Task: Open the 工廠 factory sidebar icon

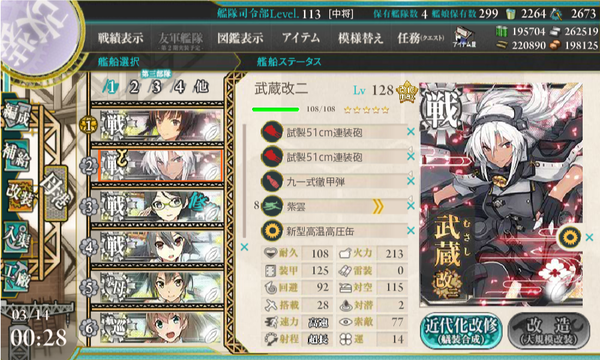Action: click(16, 276)
